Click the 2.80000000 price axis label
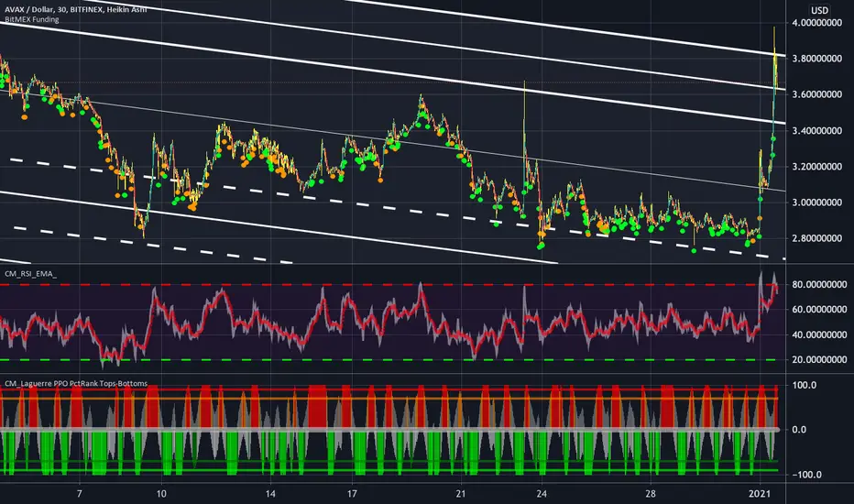 817,238
